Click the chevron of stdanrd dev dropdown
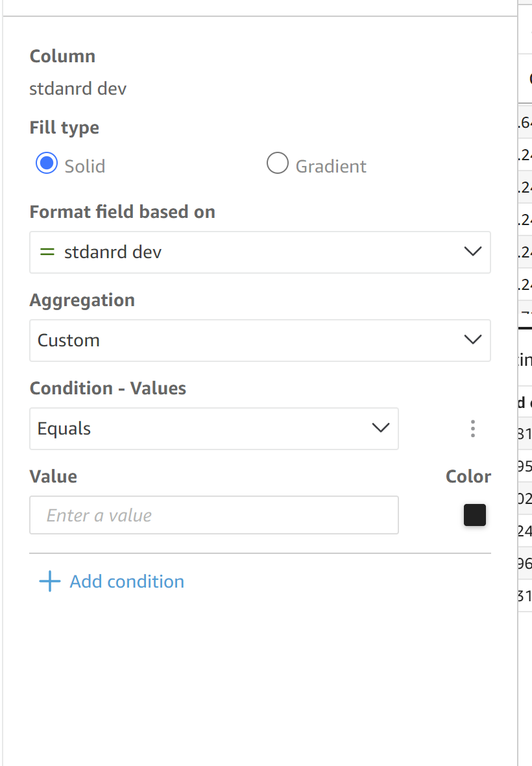 click(x=472, y=252)
